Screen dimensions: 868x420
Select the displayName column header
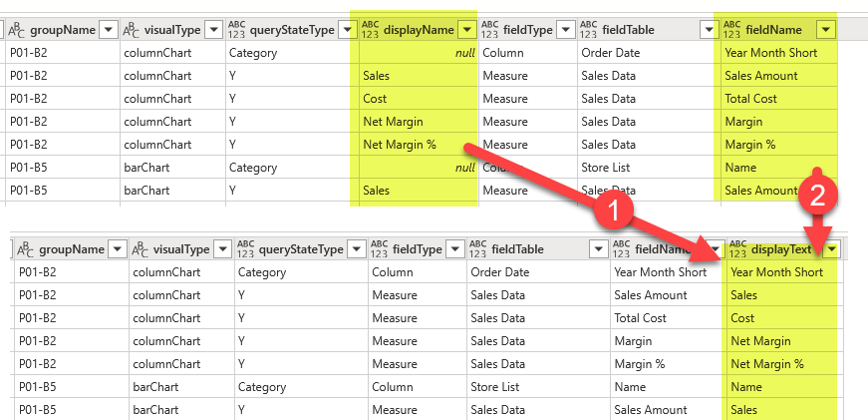pyautogui.click(x=419, y=30)
